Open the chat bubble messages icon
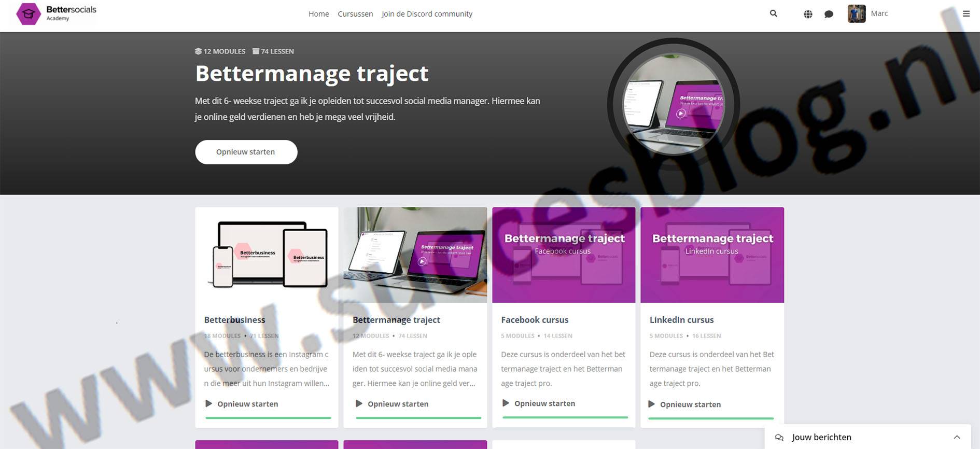Viewport: 980px width, 449px height. (829, 14)
